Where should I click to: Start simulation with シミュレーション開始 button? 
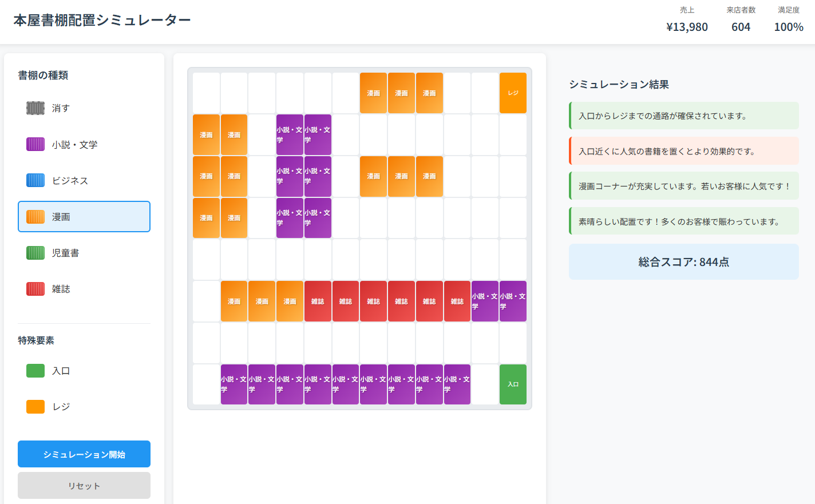click(84, 454)
